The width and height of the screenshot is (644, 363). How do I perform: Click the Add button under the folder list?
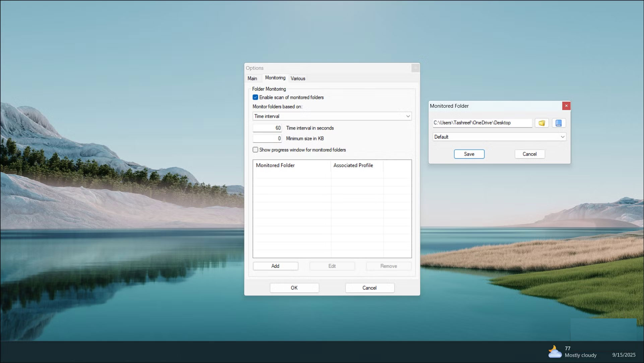tap(275, 266)
